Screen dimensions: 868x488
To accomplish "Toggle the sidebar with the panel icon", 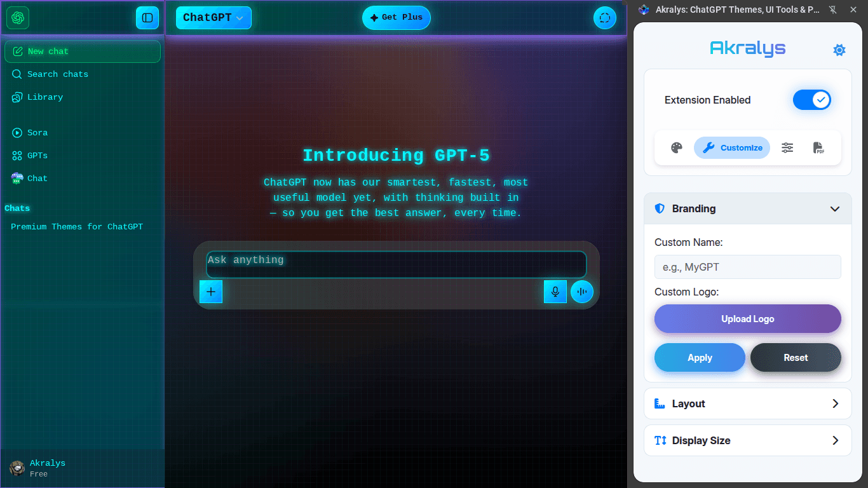I will pyautogui.click(x=147, y=18).
